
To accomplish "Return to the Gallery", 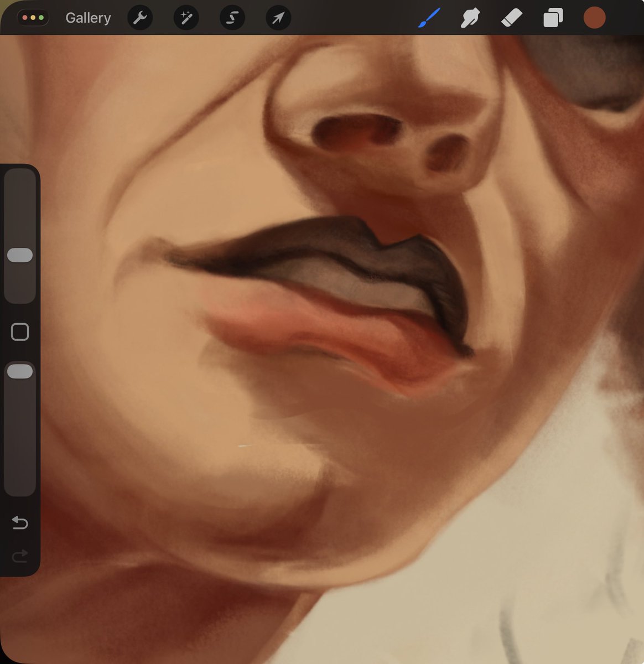I will pyautogui.click(x=87, y=17).
